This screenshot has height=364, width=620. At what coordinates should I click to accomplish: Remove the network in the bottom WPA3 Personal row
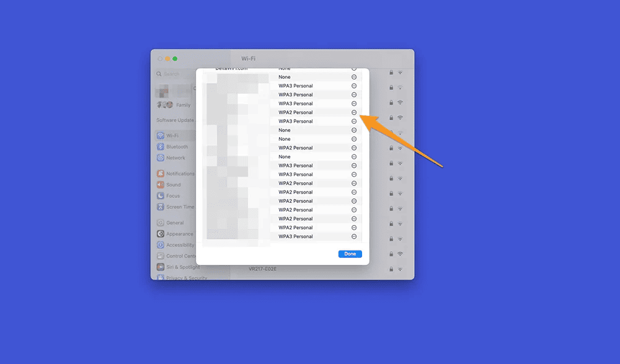point(354,236)
